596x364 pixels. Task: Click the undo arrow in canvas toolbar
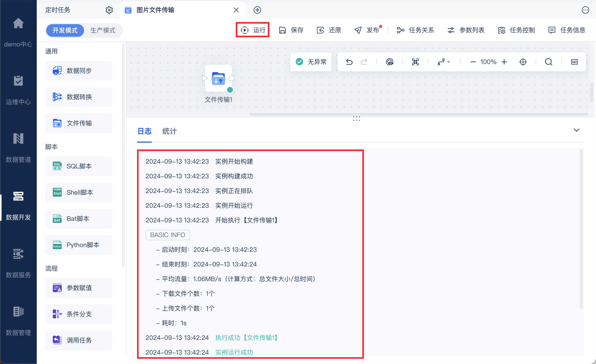point(349,62)
